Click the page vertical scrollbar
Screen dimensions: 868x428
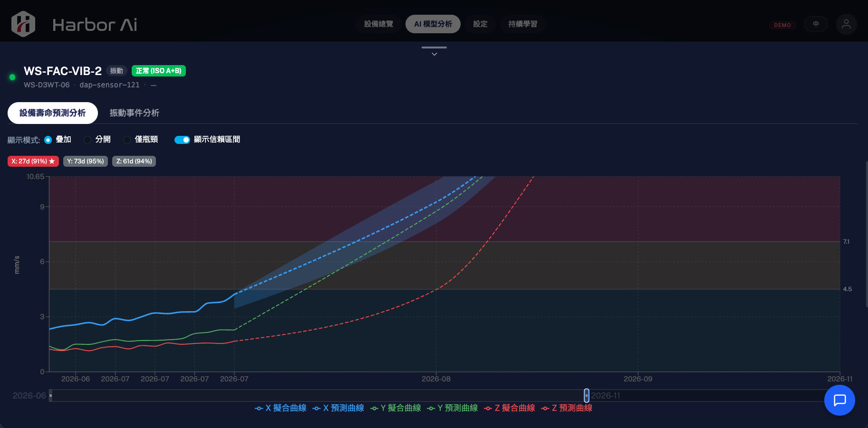pos(867,234)
